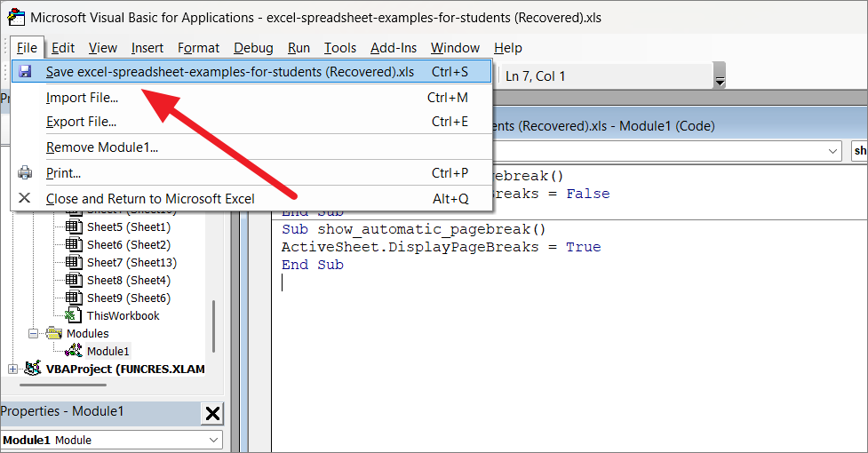Click the project explorer horizontal scrollbar
Viewport: 868px width, 453px height.
[63, 385]
